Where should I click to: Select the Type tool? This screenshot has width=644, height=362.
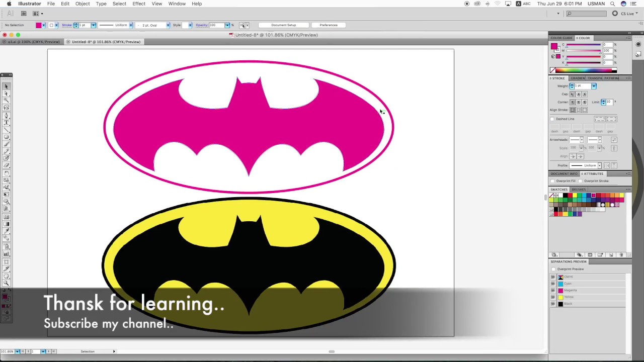pos(7,122)
